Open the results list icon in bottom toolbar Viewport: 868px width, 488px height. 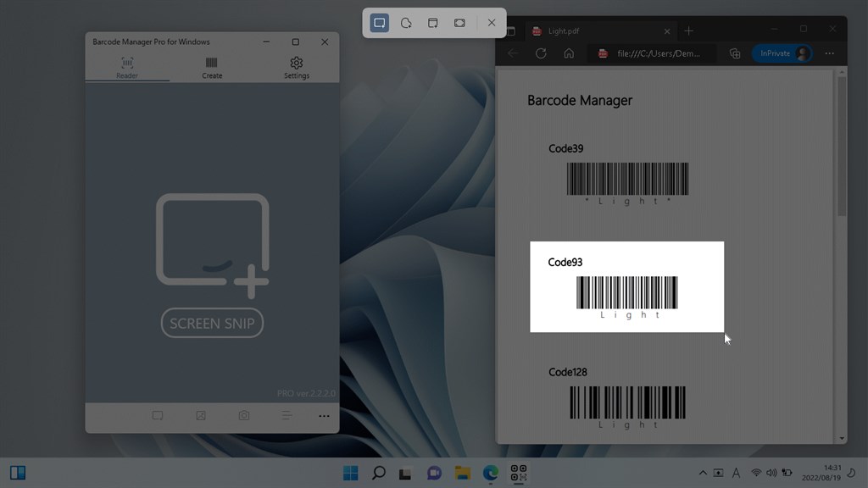(287, 415)
